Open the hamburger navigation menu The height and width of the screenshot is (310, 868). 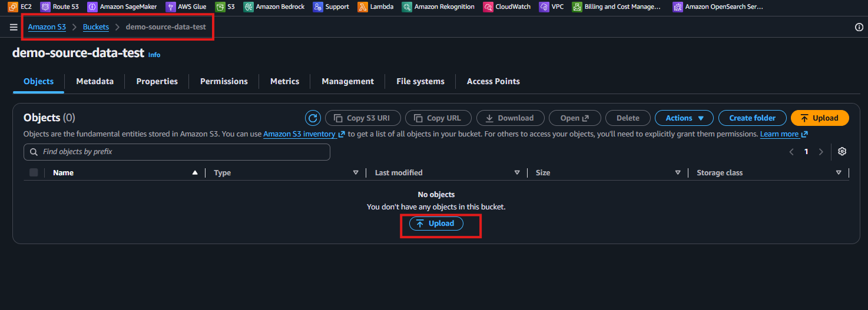tap(14, 27)
